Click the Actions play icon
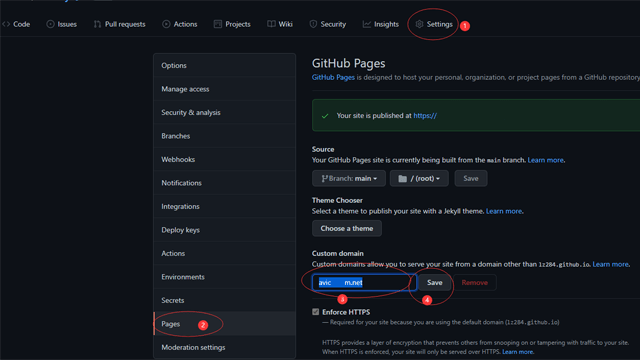This screenshot has width=640, height=360. (166, 24)
